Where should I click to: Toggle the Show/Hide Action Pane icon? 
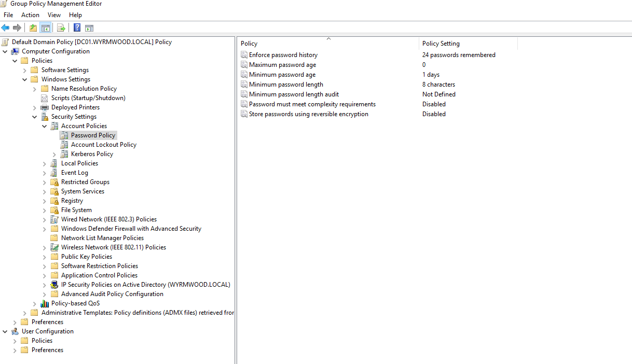(89, 28)
